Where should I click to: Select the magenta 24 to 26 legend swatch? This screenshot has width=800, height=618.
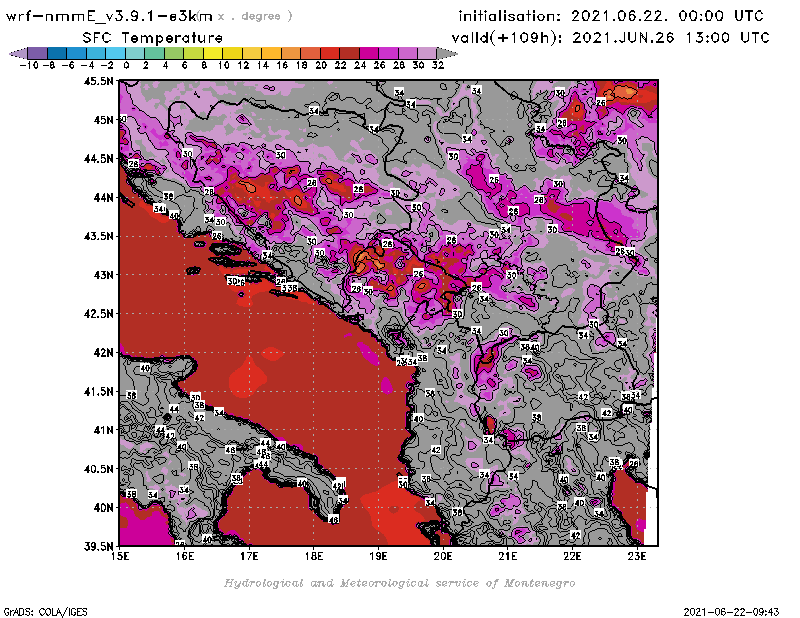coord(369,53)
